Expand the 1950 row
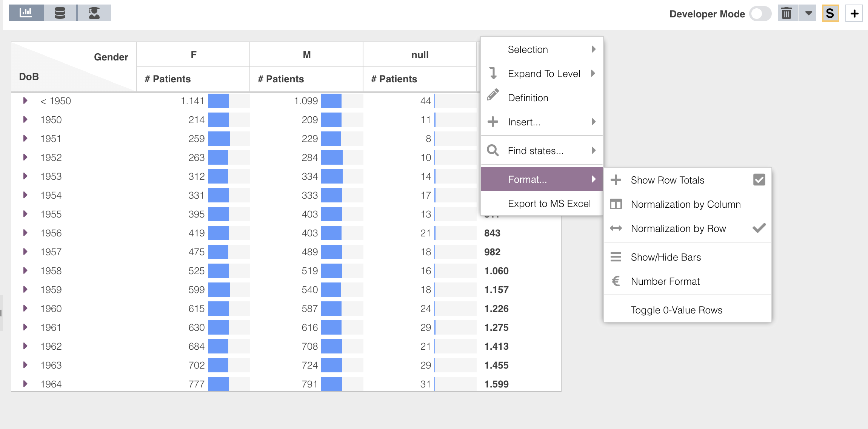This screenshot has height=429, width=868. click(x=25, y=120)
